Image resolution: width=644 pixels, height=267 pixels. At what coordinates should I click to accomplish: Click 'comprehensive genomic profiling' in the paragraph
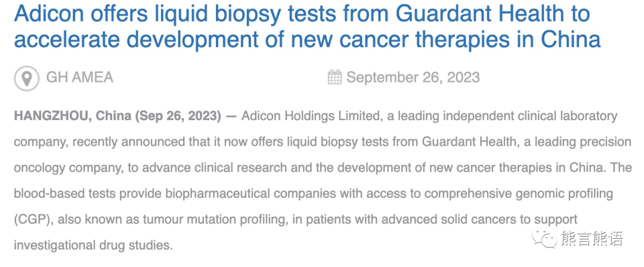[x=519, y=194]
